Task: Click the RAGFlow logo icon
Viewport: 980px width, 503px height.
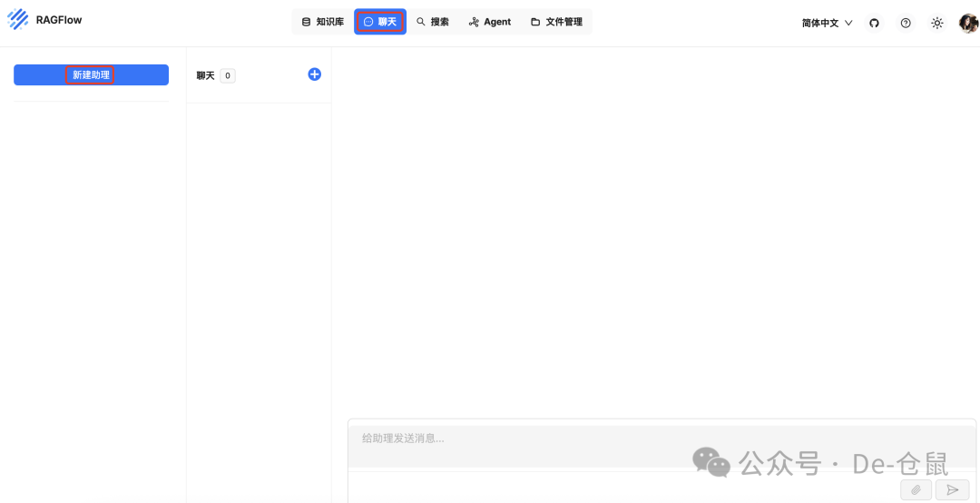Action: point(17,19)
